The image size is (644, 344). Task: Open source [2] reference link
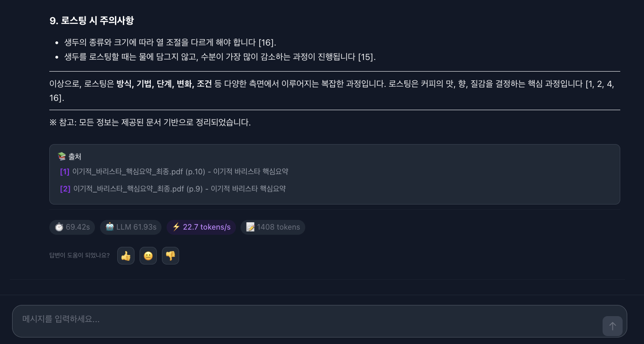[65, 189]
